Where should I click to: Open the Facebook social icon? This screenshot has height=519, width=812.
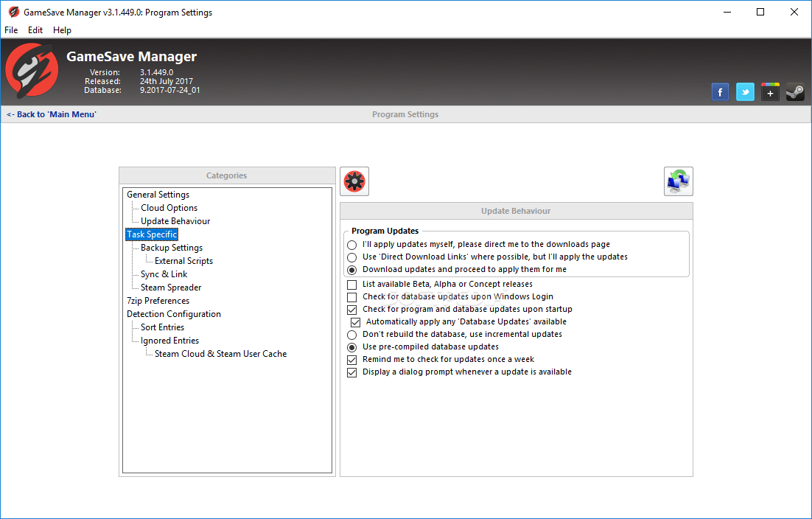click(720, 92)
